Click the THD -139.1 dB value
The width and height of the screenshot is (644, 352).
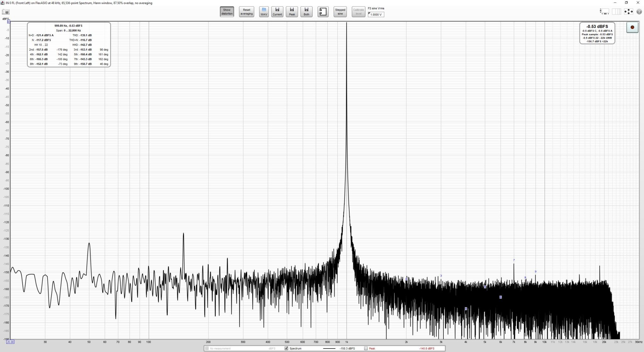tap(86, 35)
